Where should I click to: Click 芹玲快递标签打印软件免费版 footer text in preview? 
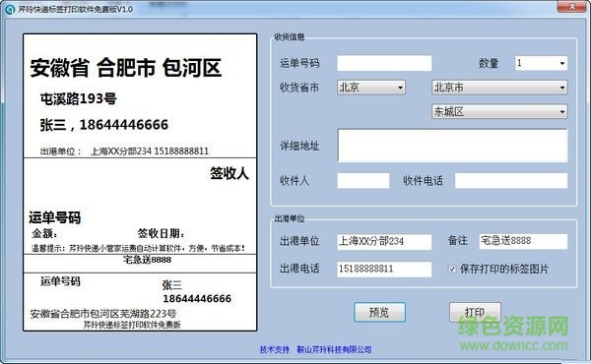132,325
